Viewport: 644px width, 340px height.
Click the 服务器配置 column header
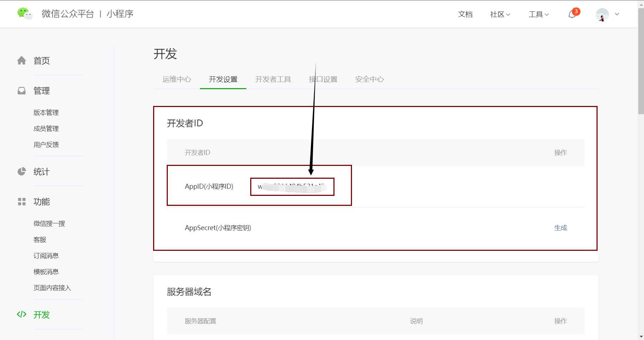pos(200,321)
